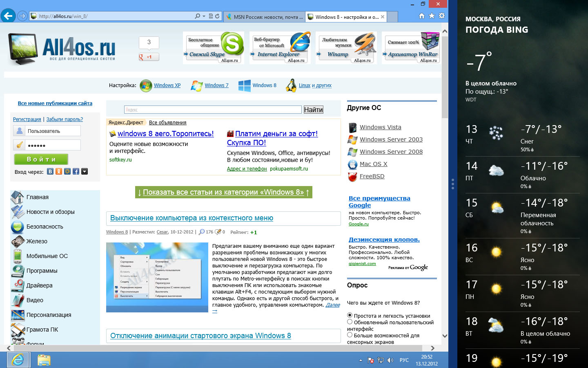The height and width of the screenshot is (368, 588).
Task: Open Отключение анимации стартового экрана article
Action: [x=200, y=336]
